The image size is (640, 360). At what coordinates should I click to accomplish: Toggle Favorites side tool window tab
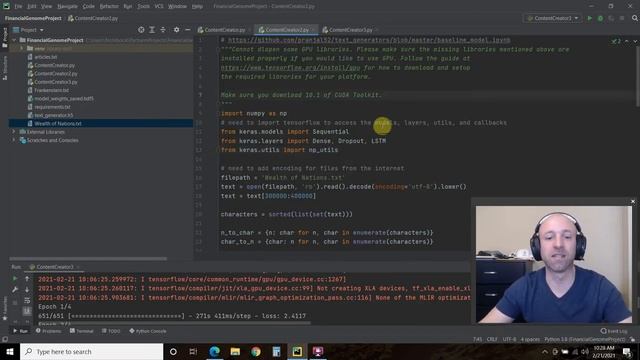[5, 308]
